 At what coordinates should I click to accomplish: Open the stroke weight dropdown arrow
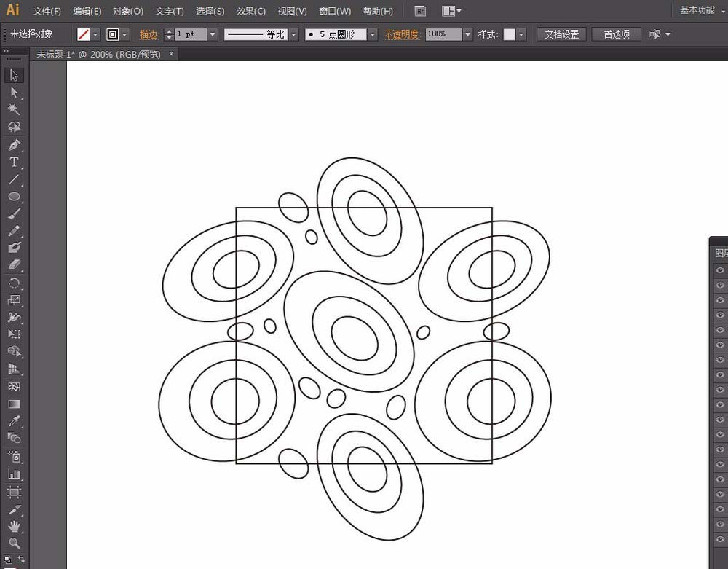[212, 34]
